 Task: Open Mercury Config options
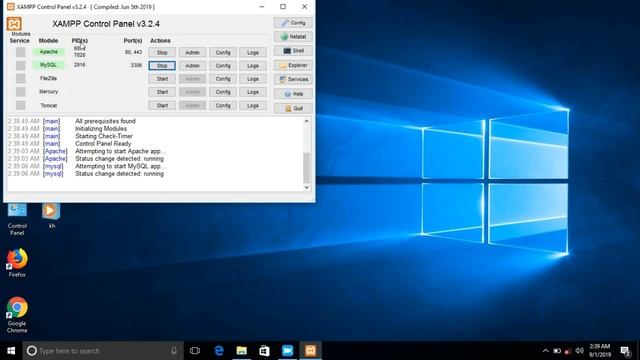tap(223, 92)
